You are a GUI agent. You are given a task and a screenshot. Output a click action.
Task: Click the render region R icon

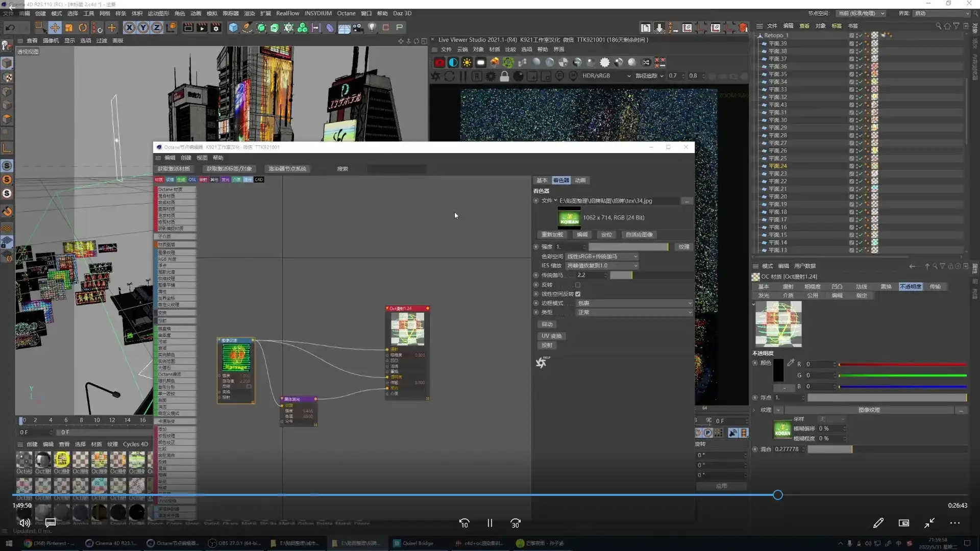pos(477,76)
